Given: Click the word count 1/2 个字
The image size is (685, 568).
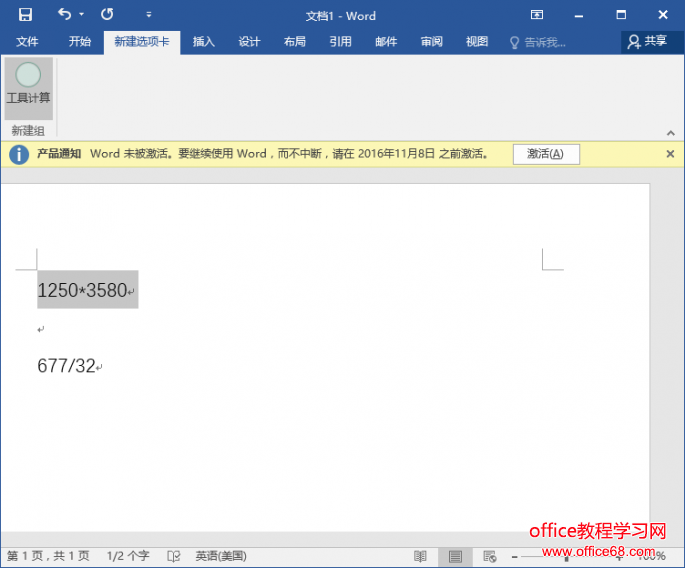Looking at the screenshot, I should click(x=128, y=556).
